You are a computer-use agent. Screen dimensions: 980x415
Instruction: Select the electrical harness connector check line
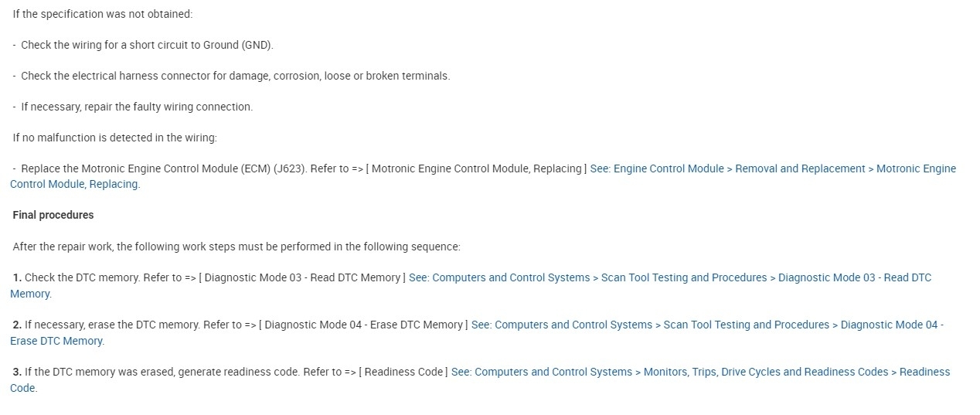[x=235, y=76]
